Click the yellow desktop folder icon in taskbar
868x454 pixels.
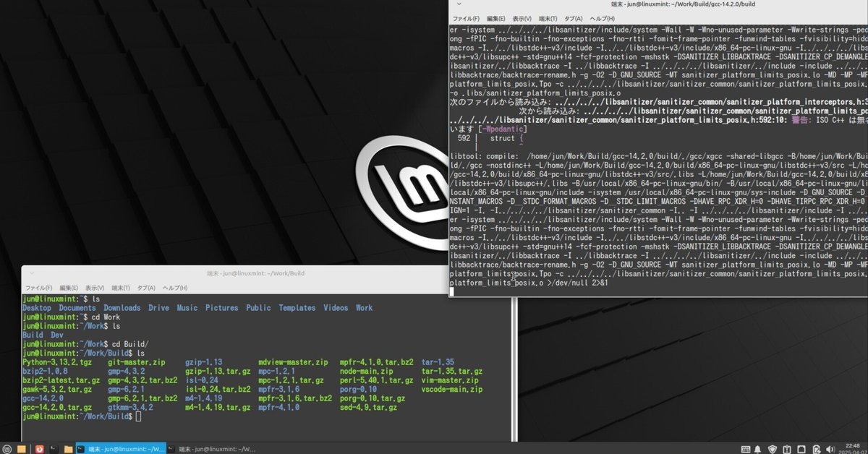22,449
